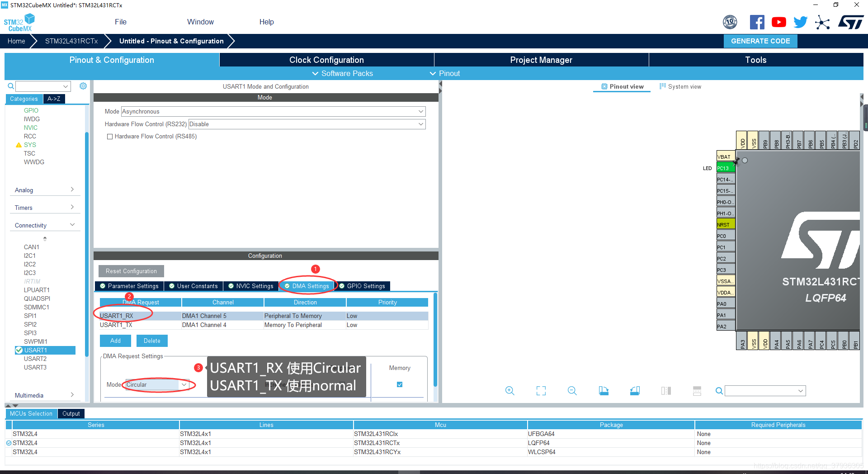Screen dimensions: 868x474
Task: Expand the Multimedia category
Action: coord(44,395)
